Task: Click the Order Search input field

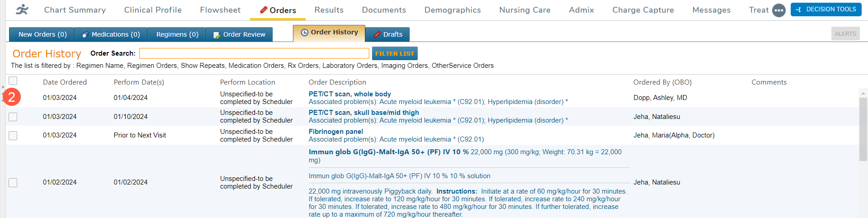Action: tap(254, 53)
